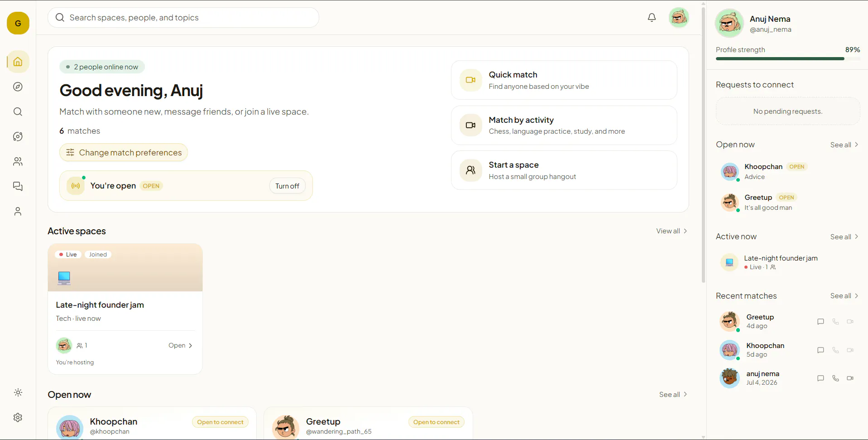Click the Quick match camera icon
Image resolution: width=868 pixels, height=440 pixels.
pyautogui.click(x=471, y=80)
